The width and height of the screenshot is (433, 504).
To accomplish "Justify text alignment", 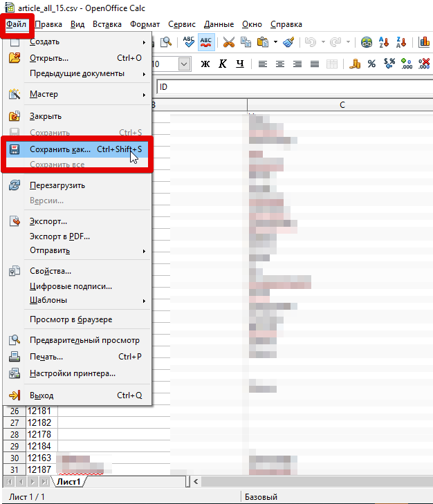I will (315, 64).
